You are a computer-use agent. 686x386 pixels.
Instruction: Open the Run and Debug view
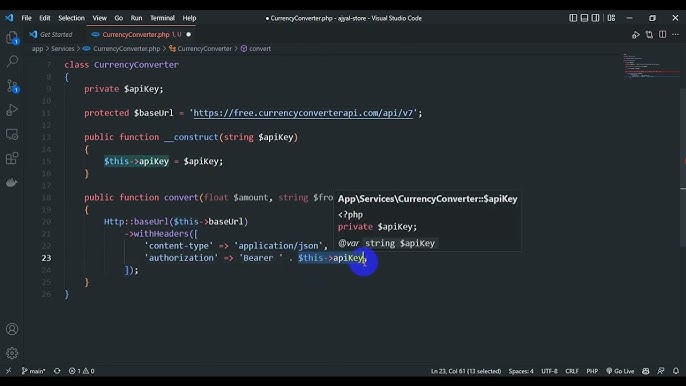point(12,110)
